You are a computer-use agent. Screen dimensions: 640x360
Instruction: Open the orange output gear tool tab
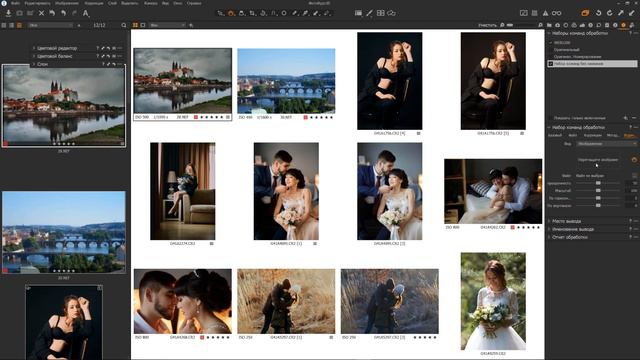[623, 25]
